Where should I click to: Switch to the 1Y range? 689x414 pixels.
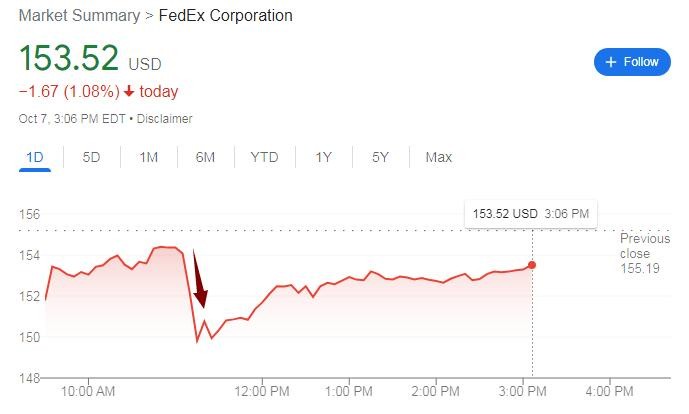pos(323,157)
